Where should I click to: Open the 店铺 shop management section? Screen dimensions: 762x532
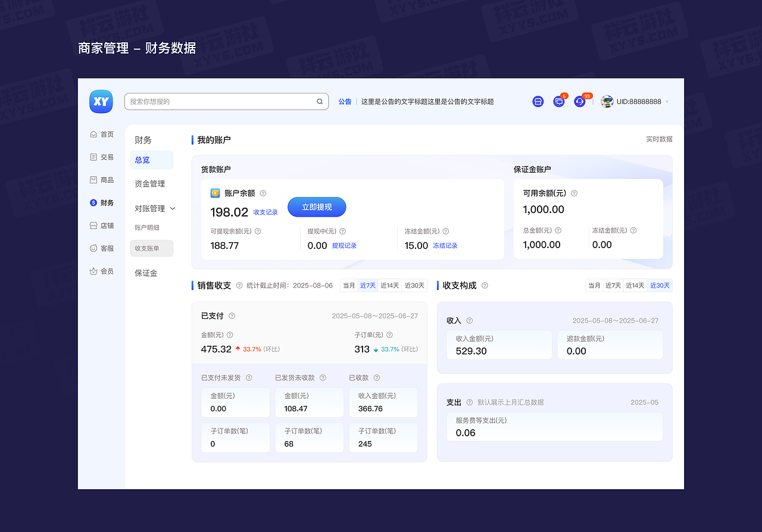[101, 225]
